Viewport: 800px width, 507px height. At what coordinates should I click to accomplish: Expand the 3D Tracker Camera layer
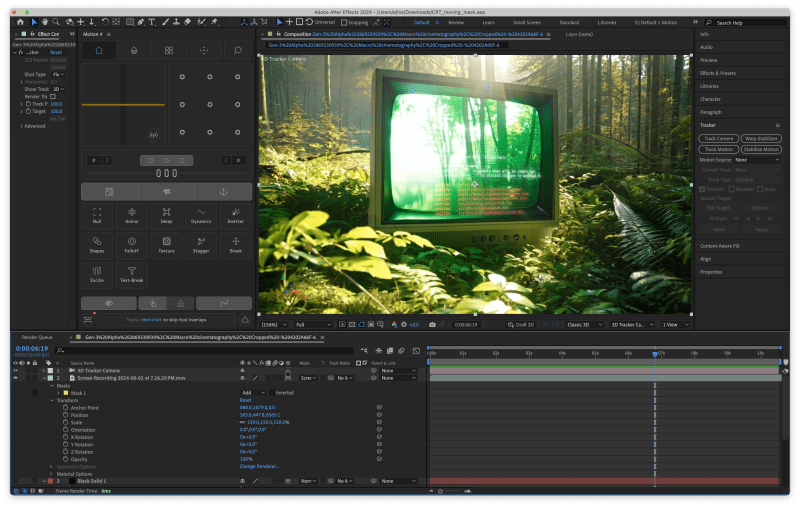tap(44, 371)
